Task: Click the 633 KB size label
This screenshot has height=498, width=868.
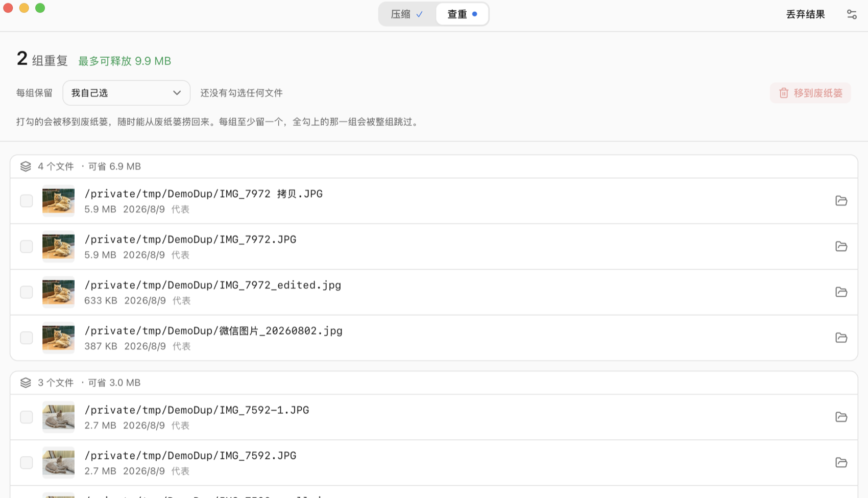Action: (x=101, y=300)
